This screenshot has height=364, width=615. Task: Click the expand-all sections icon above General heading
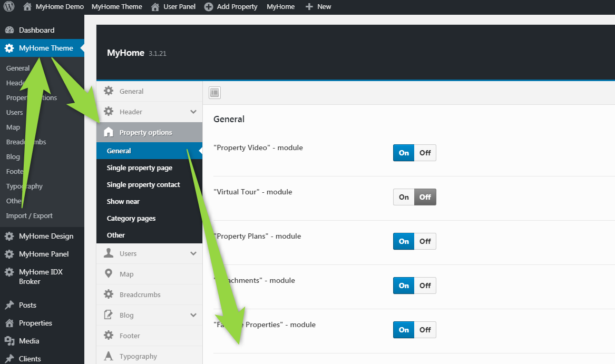(x=214, y=93)
